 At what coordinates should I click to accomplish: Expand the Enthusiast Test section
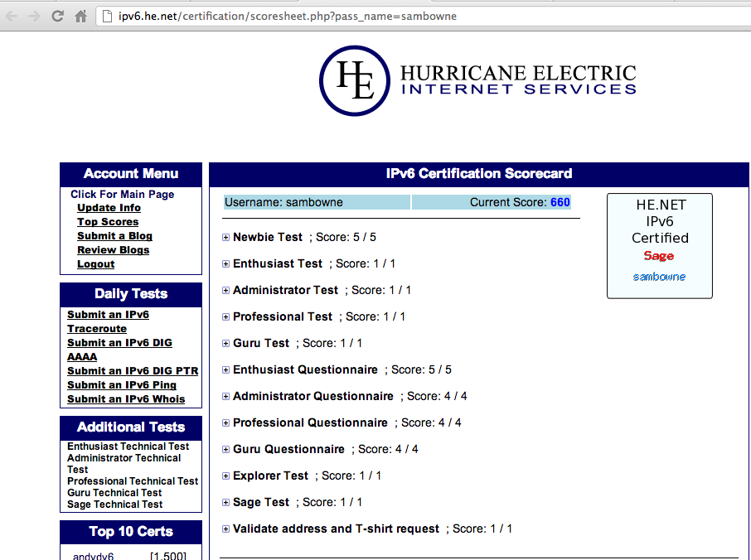coord(225,263)
